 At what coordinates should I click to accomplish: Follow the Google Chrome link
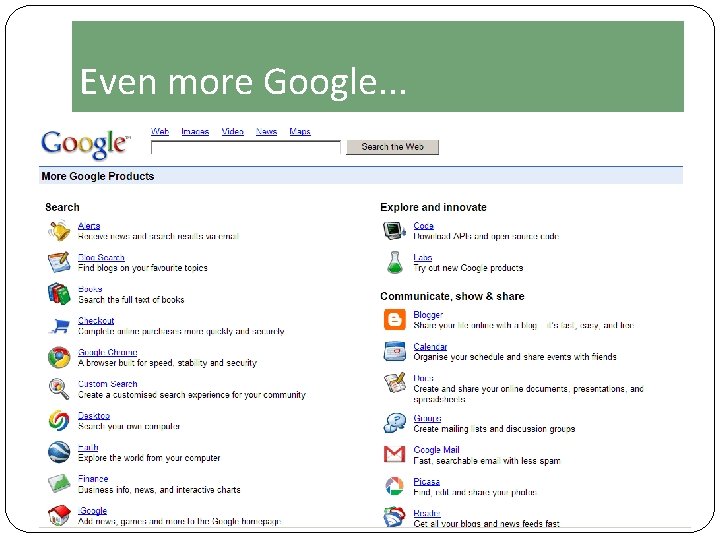click(x=107, y=352)
